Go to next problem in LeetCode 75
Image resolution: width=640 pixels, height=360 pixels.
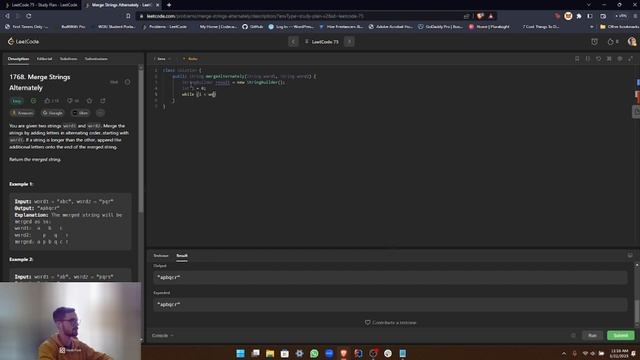point(349,42)
